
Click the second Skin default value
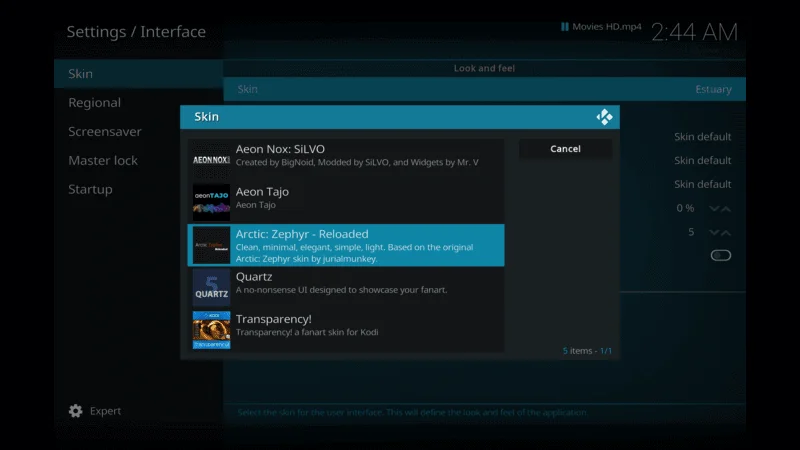point(703,160)
